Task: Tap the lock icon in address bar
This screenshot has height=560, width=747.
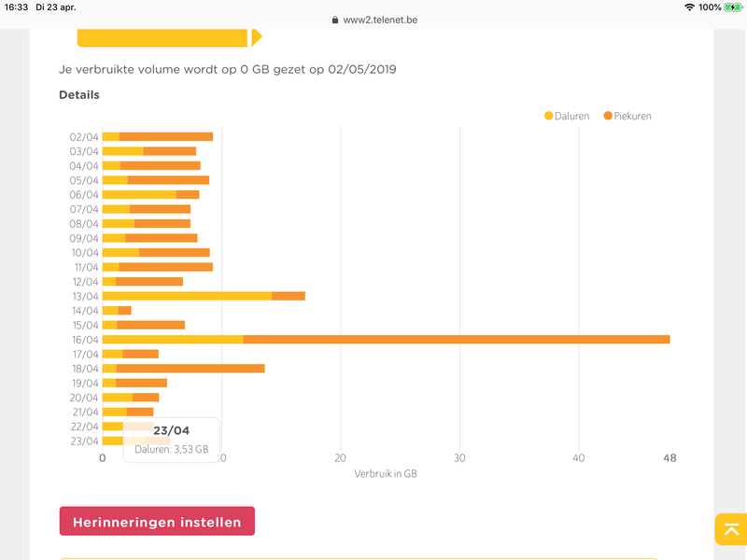Action: (x=337, y=19)
